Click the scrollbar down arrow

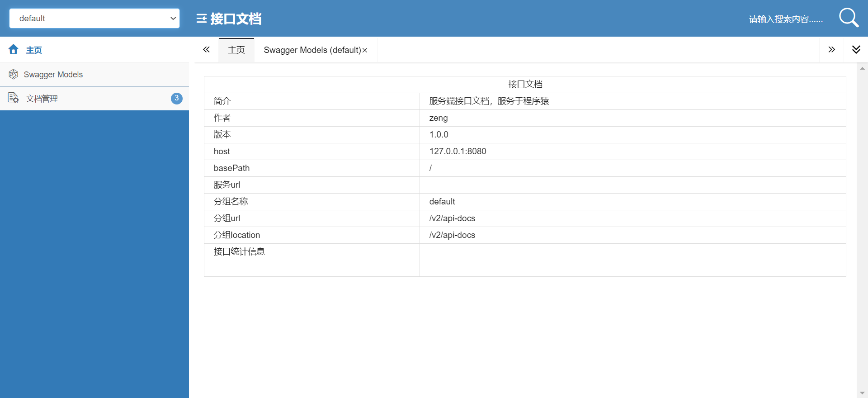[862, 393]
